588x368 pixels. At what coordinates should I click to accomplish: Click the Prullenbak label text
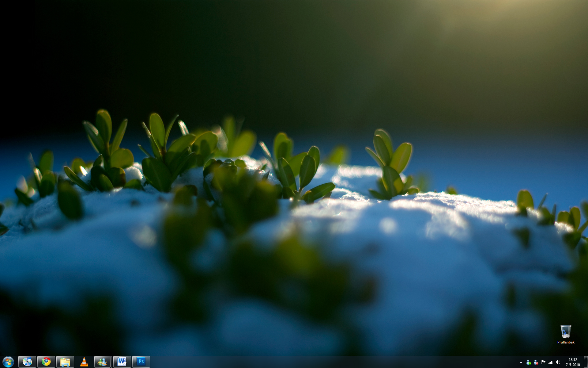tap(566, 342)
